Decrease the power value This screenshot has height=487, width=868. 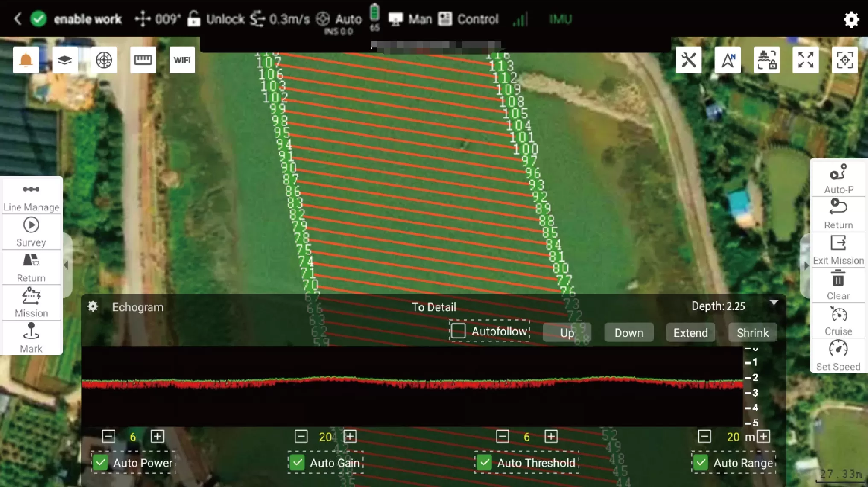(108, 436)
